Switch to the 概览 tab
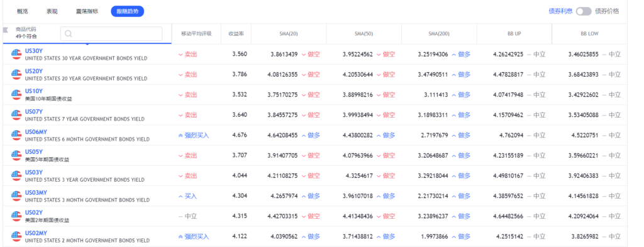This screenshot has height=247, width=644. 22,11
